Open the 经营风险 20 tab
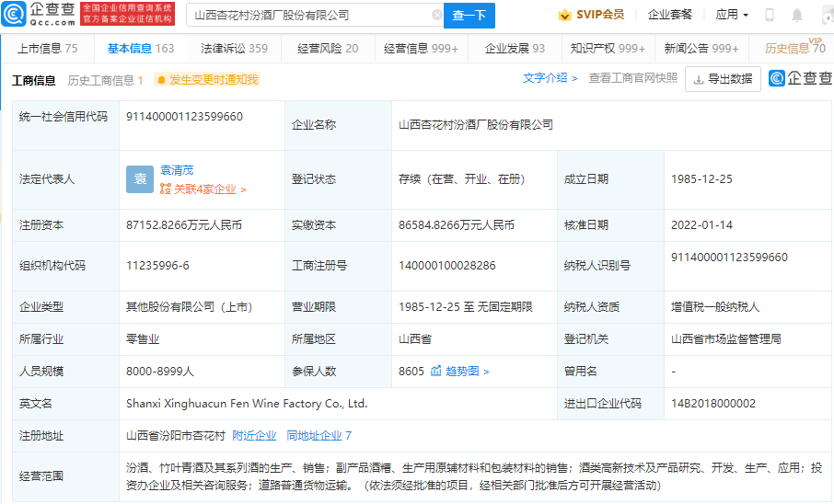This screenshot has width=834, height=504. 328,49
